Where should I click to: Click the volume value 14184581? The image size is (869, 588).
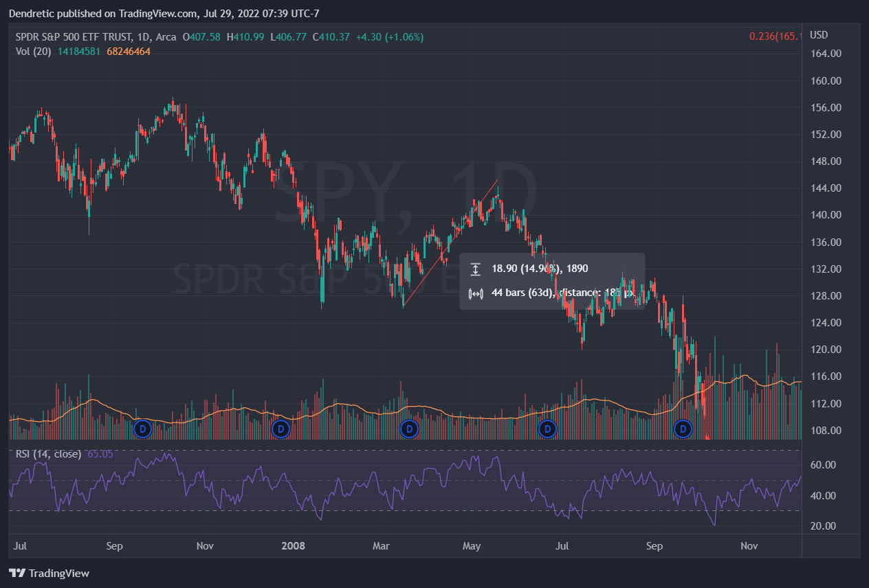pyautogui.click(x=80, y=52)
